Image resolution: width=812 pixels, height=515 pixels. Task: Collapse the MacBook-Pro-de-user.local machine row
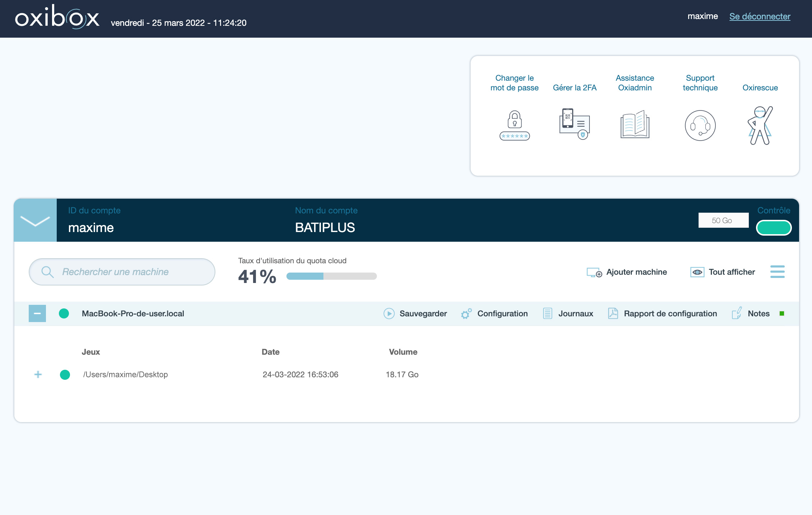click(x=37, y=313)
